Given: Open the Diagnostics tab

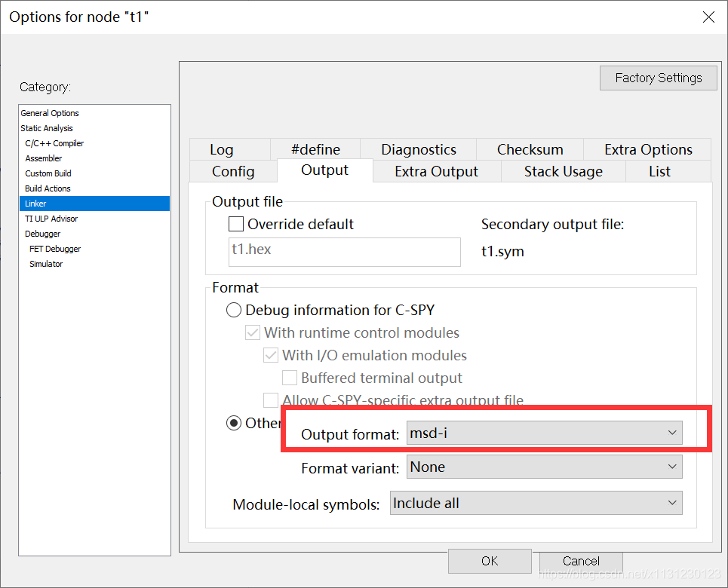Looking at the screenshot, I should coord(419,149).
